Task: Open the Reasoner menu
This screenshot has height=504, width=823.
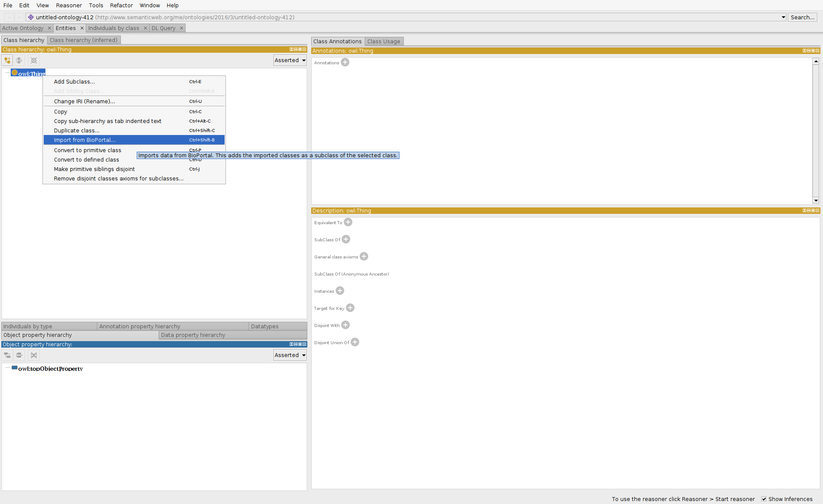Action: (x=69, y=6)
